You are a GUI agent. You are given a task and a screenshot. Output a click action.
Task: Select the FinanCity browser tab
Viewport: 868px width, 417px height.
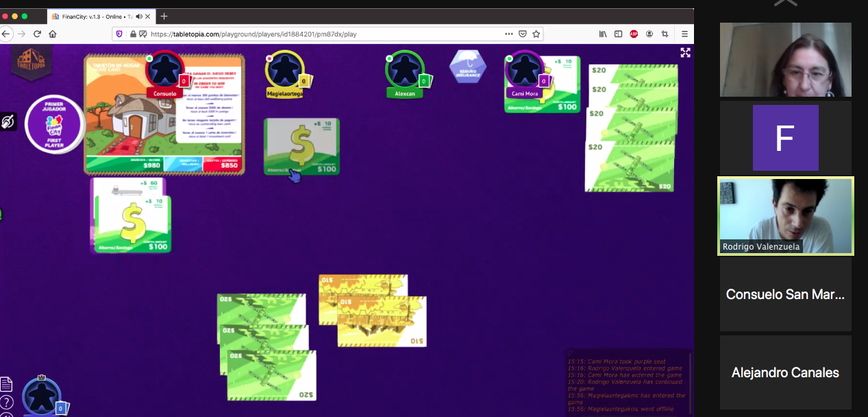pos(101,16)
